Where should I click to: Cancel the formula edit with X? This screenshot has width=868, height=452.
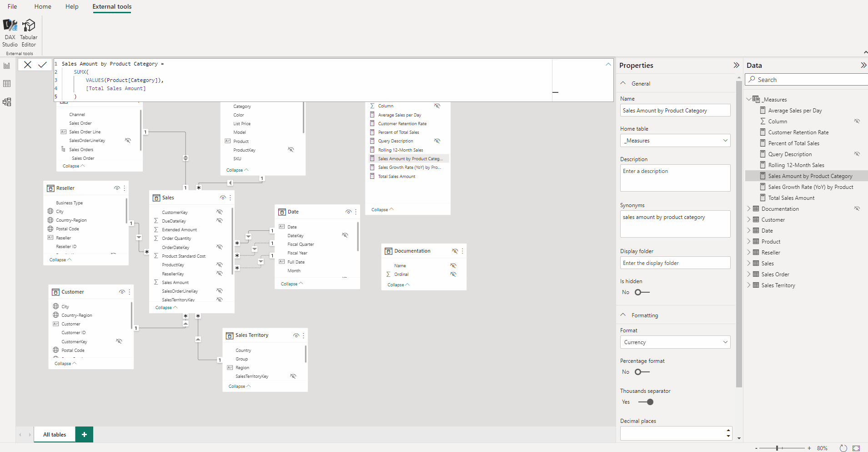click(28, 65)
